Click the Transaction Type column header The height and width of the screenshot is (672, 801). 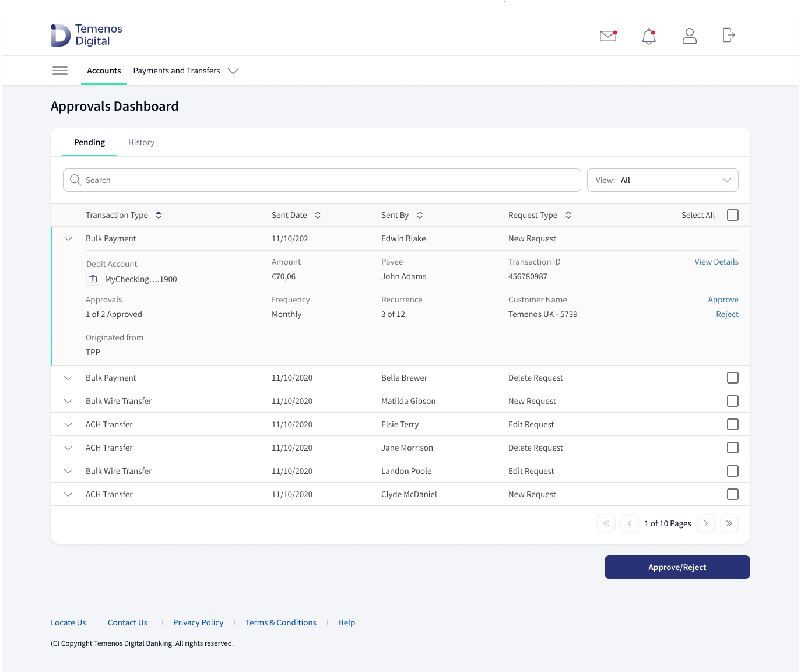pos(117,215)
